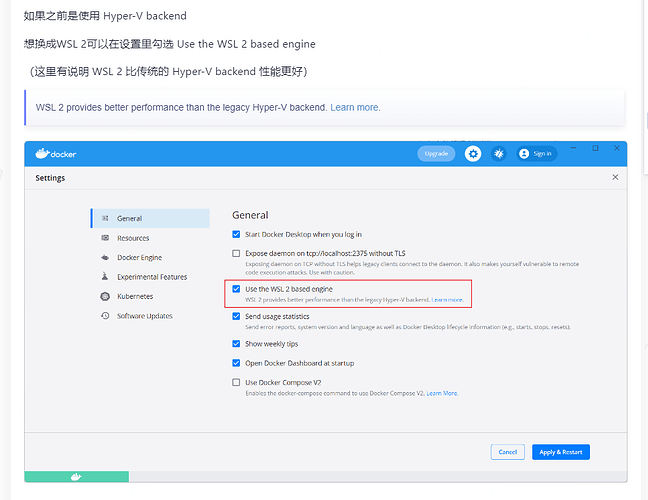The image size is (648, 500).
Task: Click the 'Hyper-V backend' first line text
Action: (x=145, y=16)
